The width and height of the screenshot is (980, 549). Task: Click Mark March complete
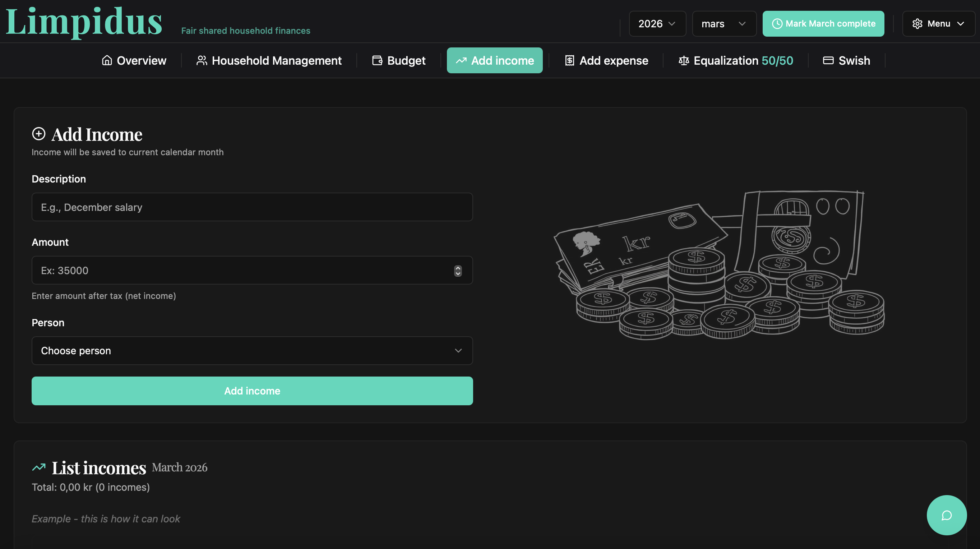tap(823, 24)
